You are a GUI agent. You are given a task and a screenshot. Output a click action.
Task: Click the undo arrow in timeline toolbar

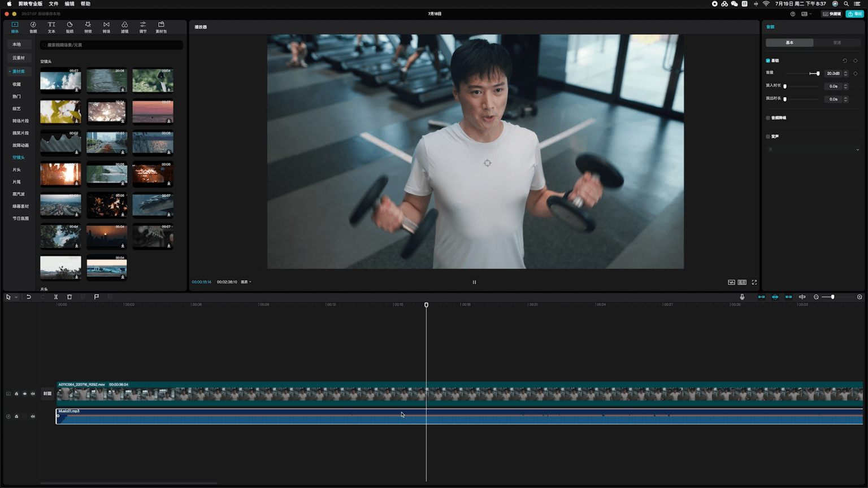coord(29,297)
